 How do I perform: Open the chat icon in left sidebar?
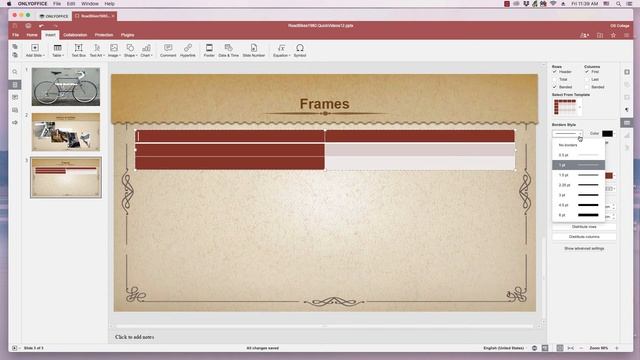[x=15, y=110]
